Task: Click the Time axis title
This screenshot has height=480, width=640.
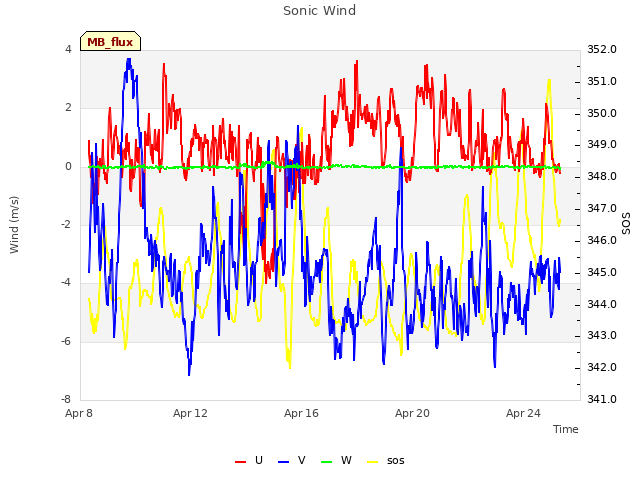Action: [x=566, y=429]
